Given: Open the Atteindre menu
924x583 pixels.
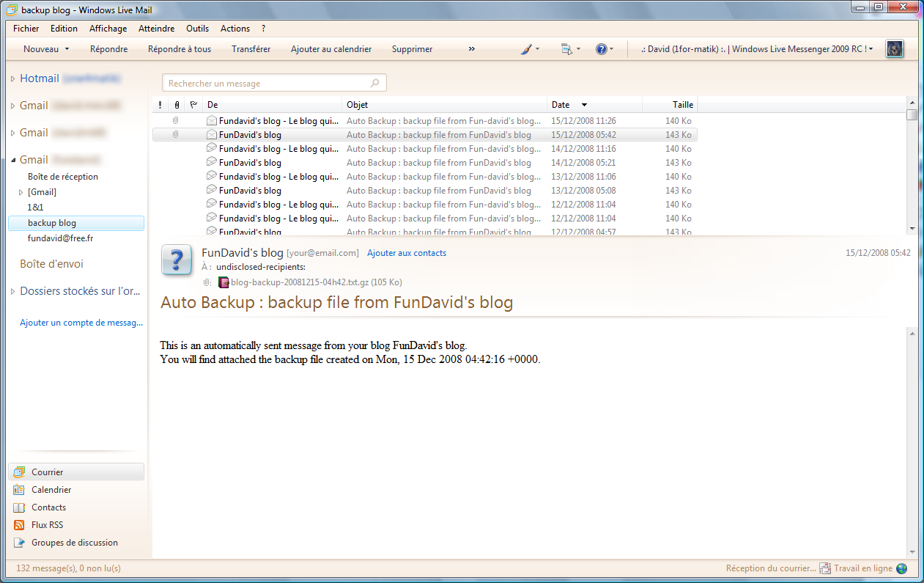Looking at the screenshot, I should pos(157,29).
